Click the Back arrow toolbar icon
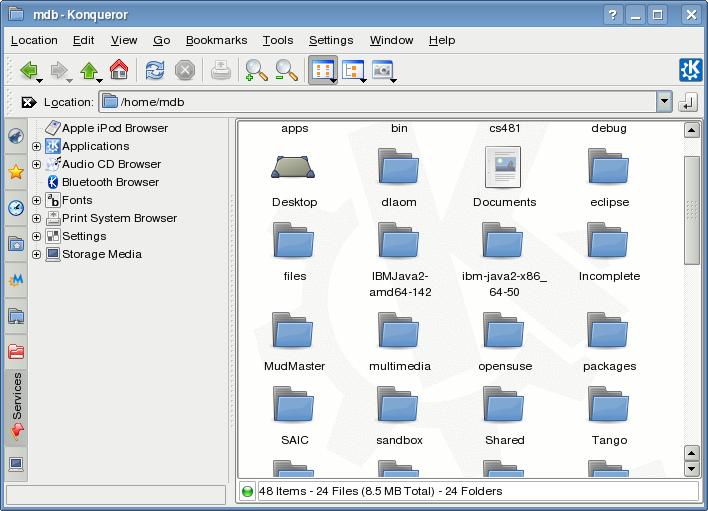 tap(28, 70)
